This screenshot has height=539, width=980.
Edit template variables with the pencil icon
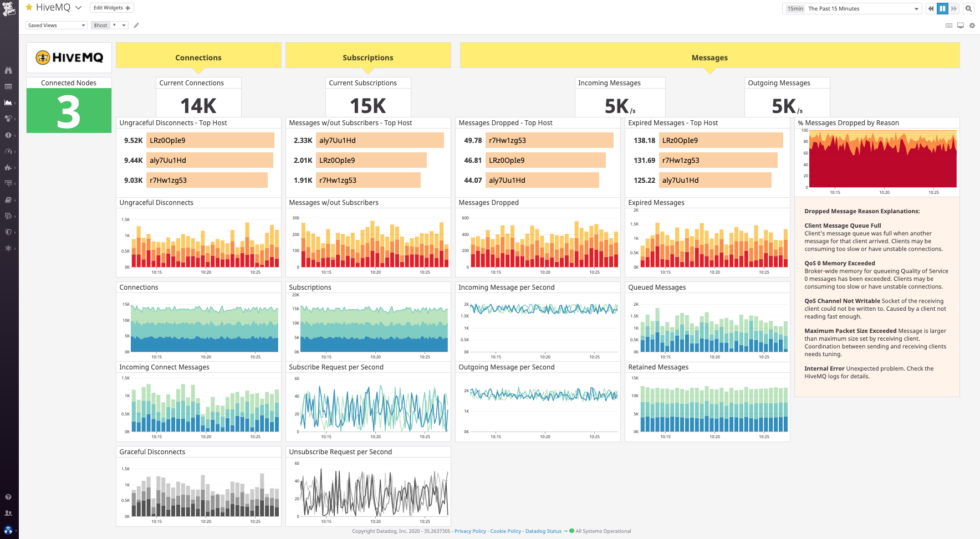136,25
